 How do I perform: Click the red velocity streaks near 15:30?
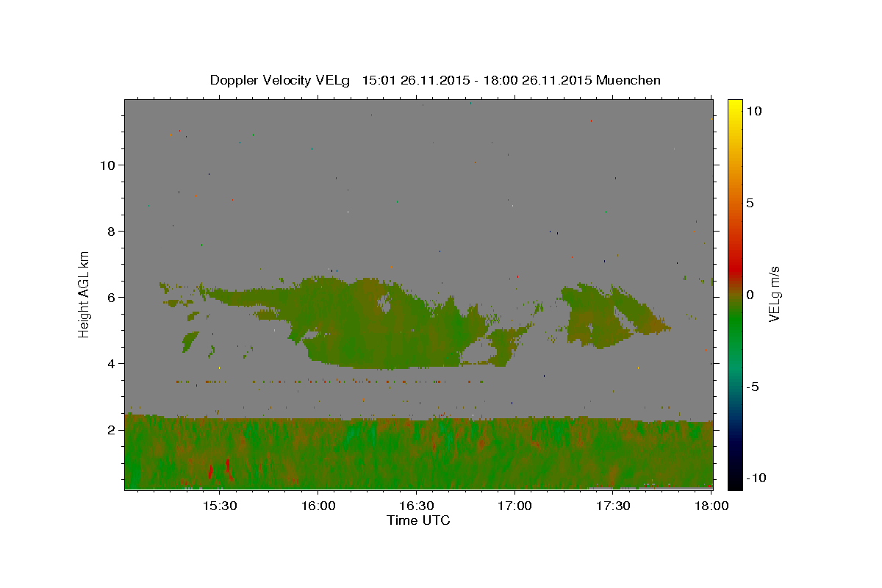pos(219,470)
